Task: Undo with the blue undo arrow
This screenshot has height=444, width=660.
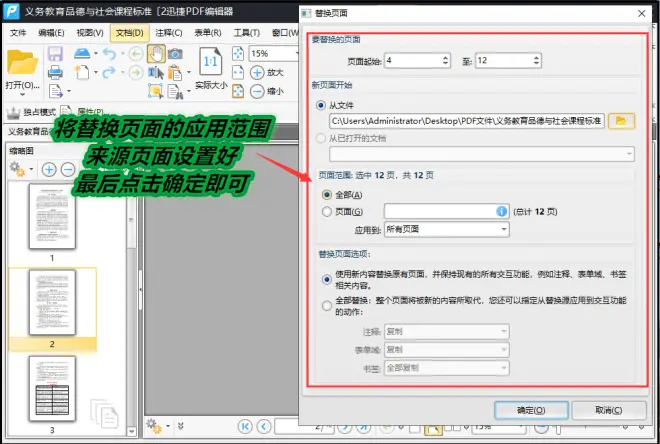Action: [x=109, y=53]
